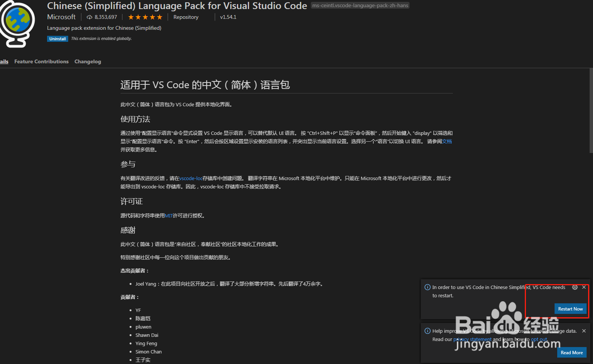
Task: Click the contributor name Joel Yang
Action: [146, 284]
